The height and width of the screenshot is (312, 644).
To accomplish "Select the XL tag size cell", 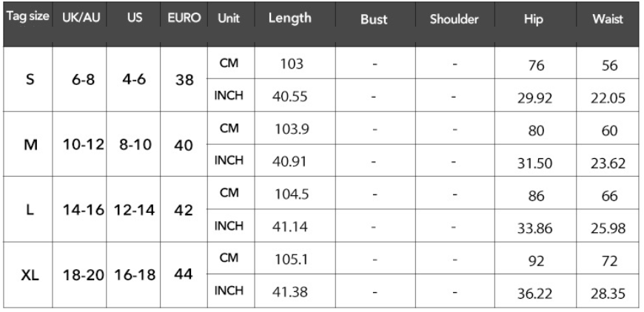I will click(30, 275).
